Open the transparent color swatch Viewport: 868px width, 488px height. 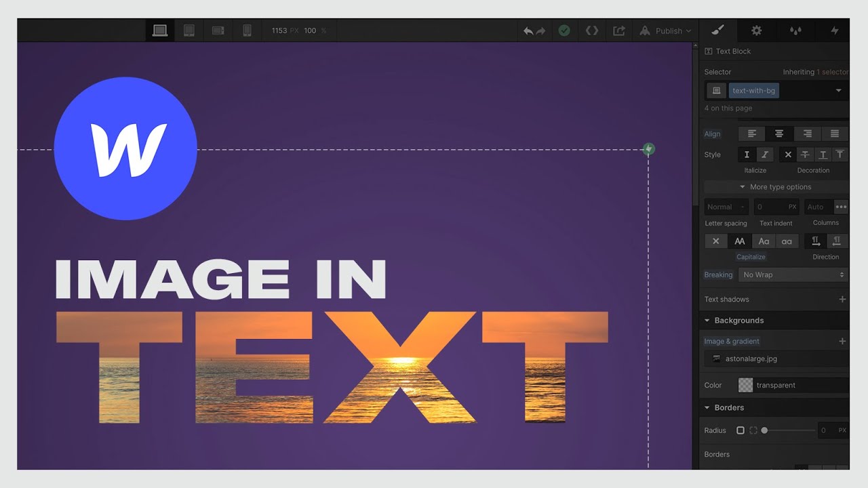point(745,385)
